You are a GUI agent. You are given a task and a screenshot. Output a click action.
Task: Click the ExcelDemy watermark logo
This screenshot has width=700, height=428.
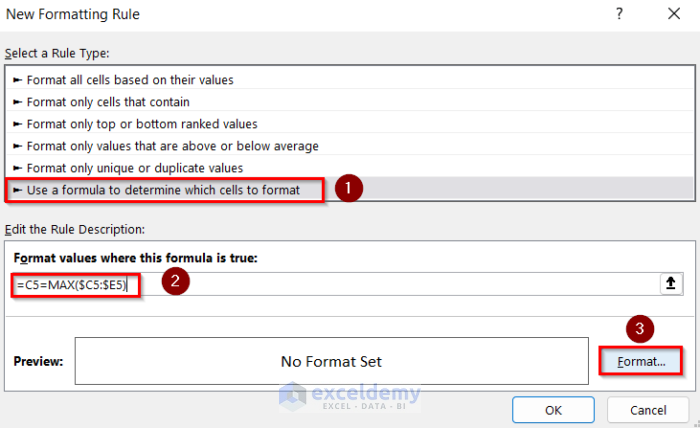click(x=347, y=397)
